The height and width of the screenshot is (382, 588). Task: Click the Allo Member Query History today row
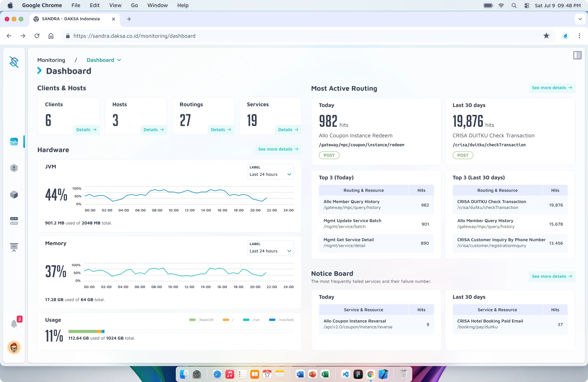coord(376,205)
